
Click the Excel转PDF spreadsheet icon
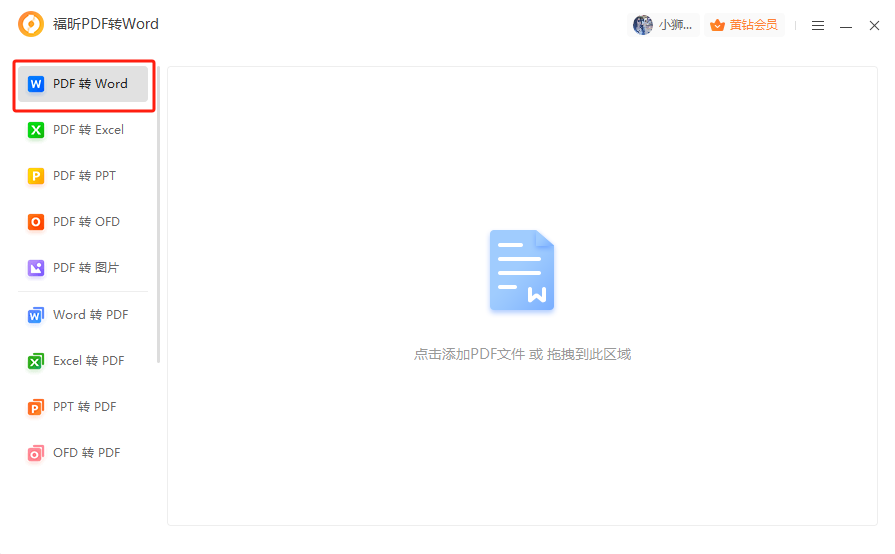[36, 361]
